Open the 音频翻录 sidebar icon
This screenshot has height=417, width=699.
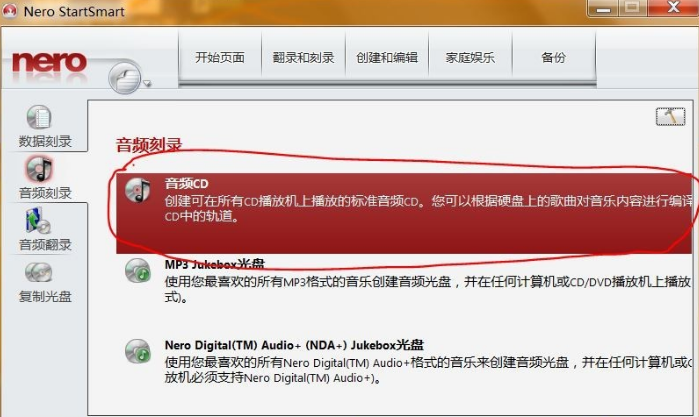pos(38,221)
